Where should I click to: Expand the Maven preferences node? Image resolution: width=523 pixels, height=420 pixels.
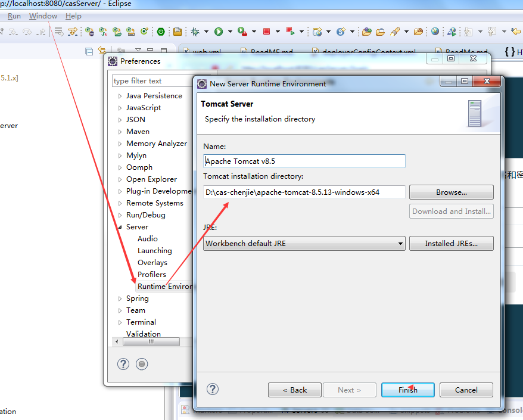[120, 132]
